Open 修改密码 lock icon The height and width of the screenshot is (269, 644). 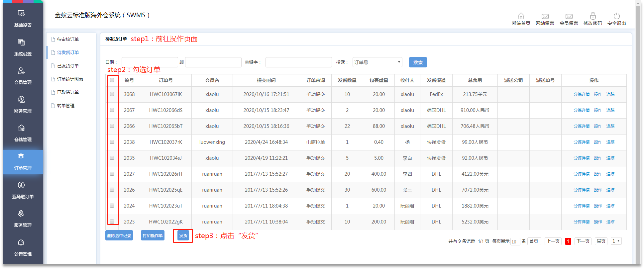click(592, 16)
